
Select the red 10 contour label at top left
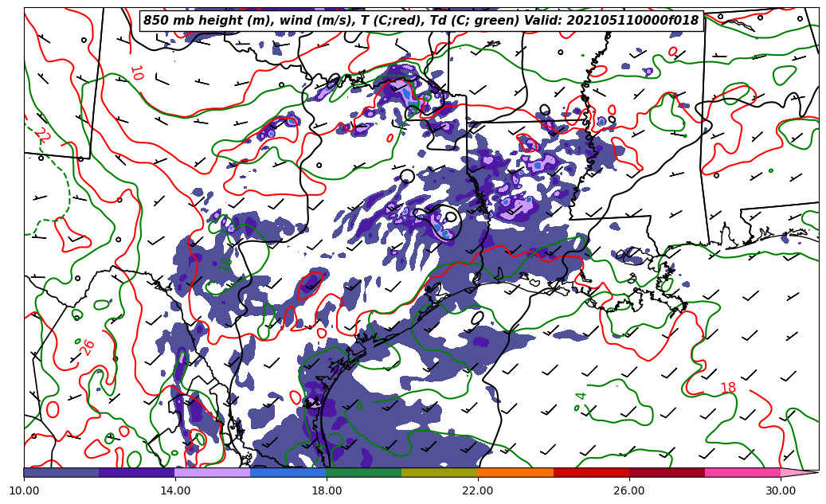[136, 72]
